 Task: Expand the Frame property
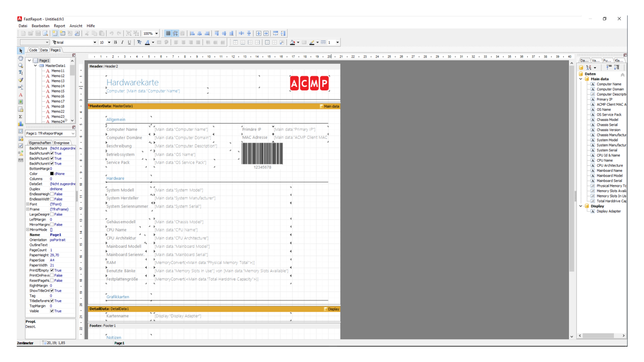[28, 209]
